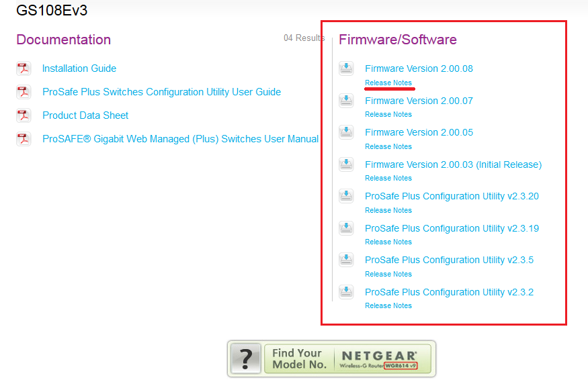The height and width of the screenshot is (386, 588).
Task: Click the Documentation section heading
Action: pyautogui.click(x=64, y=40)
